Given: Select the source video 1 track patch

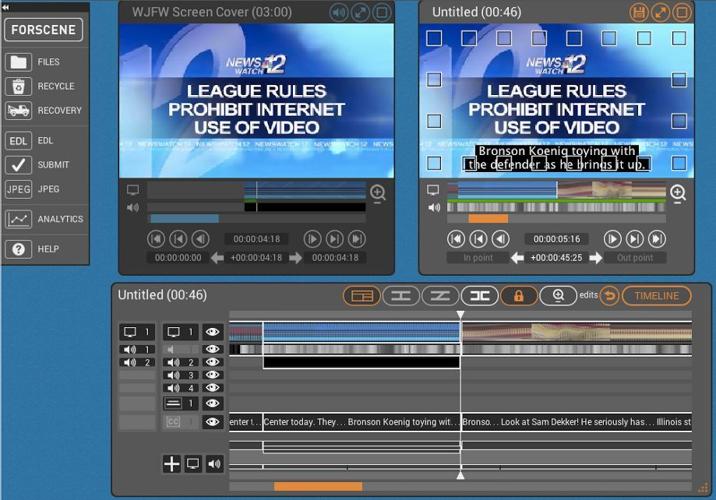Looking at the screenshot, I should pyautogui.click(x=137, y=332).
